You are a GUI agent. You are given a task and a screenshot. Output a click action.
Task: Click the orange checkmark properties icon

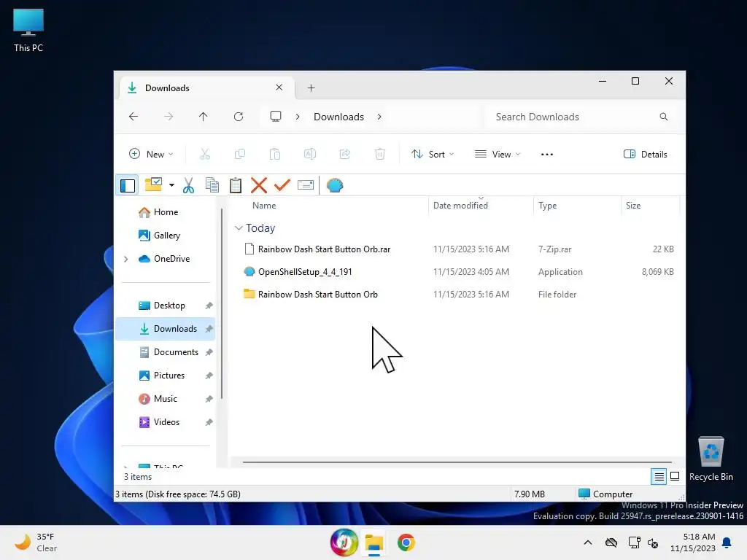pyautogui.click(x=282, y=184)
